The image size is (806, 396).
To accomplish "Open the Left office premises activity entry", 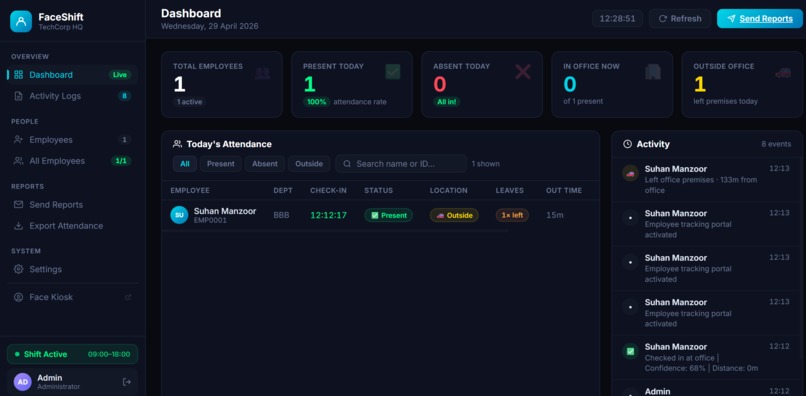I will pyautogui.click(x=707, y=179).
